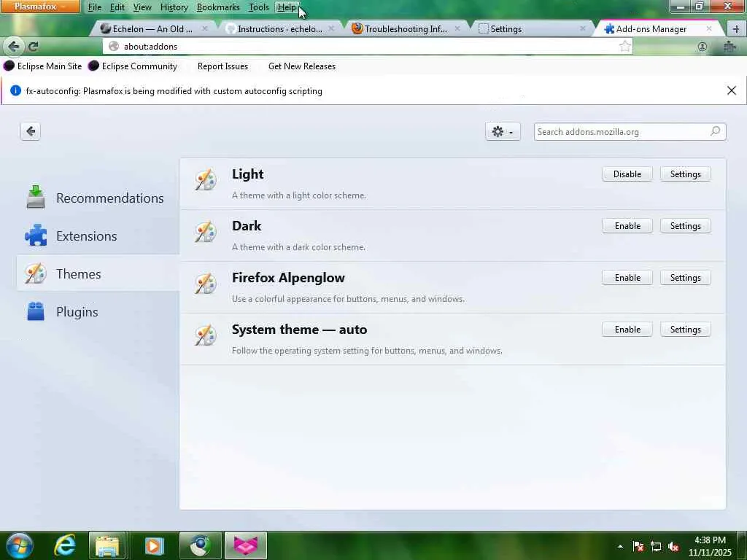747x560 pixels.
Task: Reload the current page
Action: [x=33, y=46]
